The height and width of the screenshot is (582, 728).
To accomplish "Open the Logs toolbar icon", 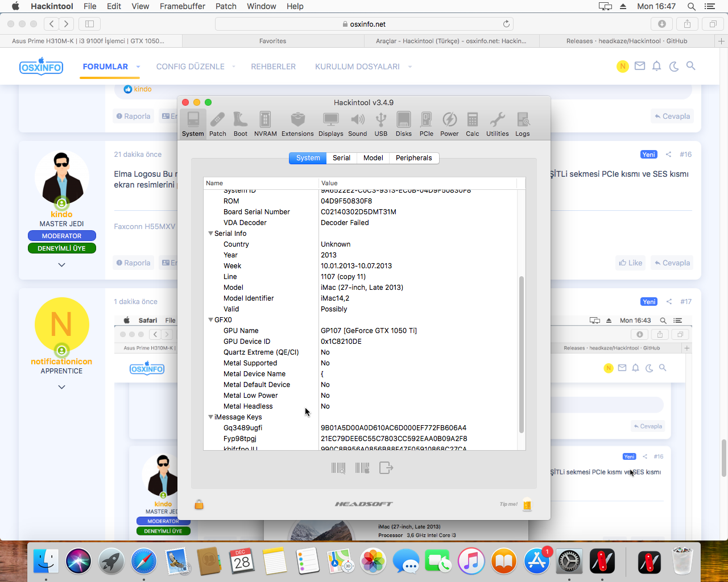I will coord(522,124).
